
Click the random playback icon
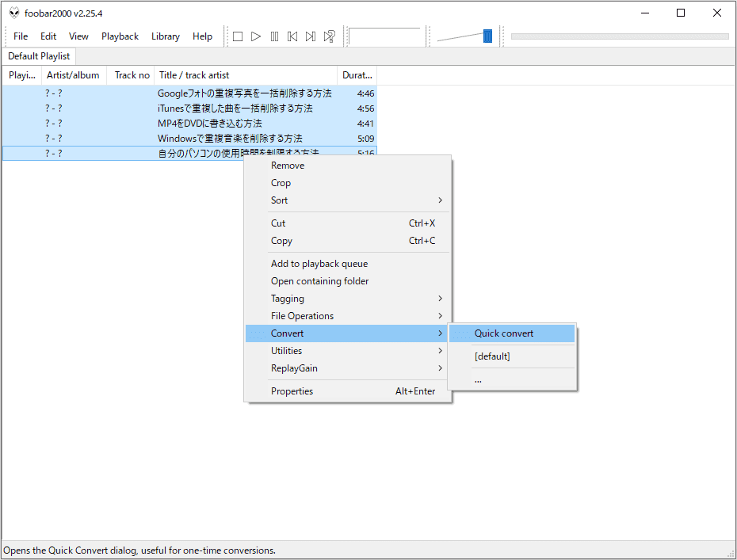pos(329,36)
